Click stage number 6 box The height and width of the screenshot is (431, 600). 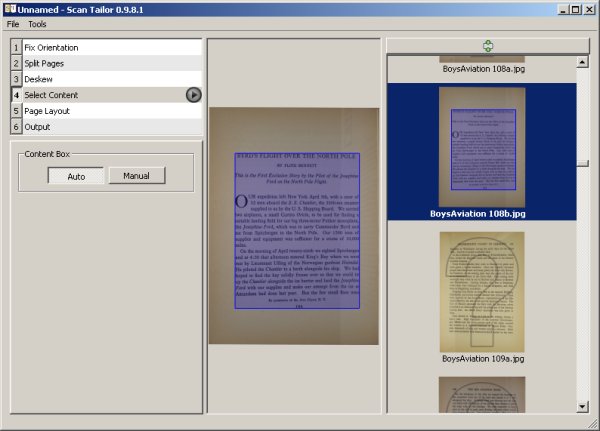coord(16,127)
